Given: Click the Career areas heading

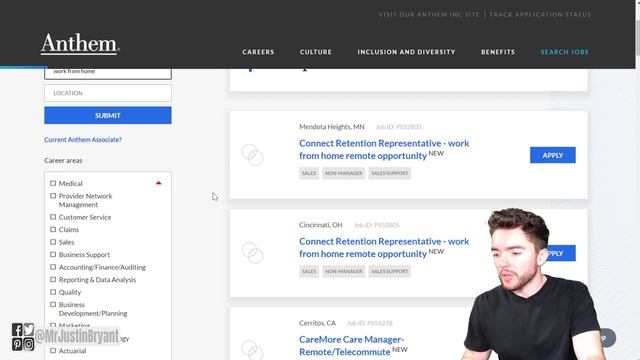Looking at the screenshot, I should tap(63, 160).
